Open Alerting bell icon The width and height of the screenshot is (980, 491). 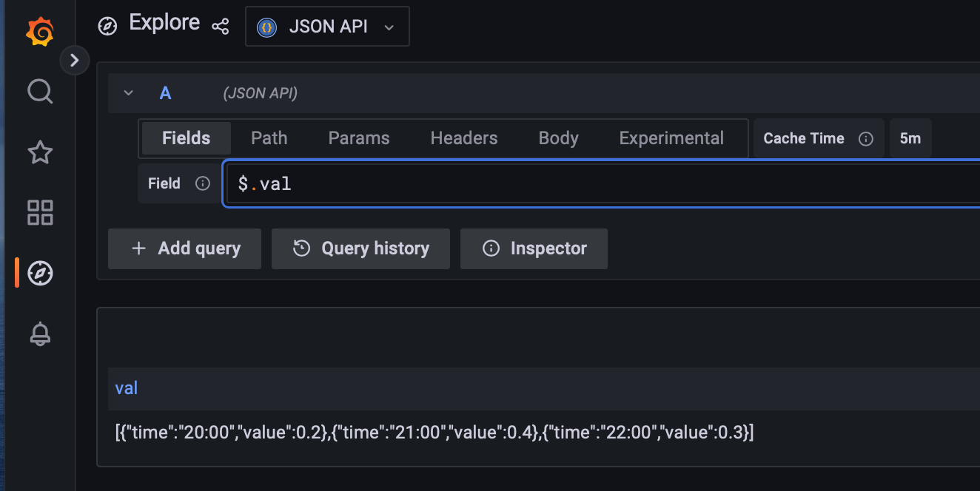coord(40,334)
